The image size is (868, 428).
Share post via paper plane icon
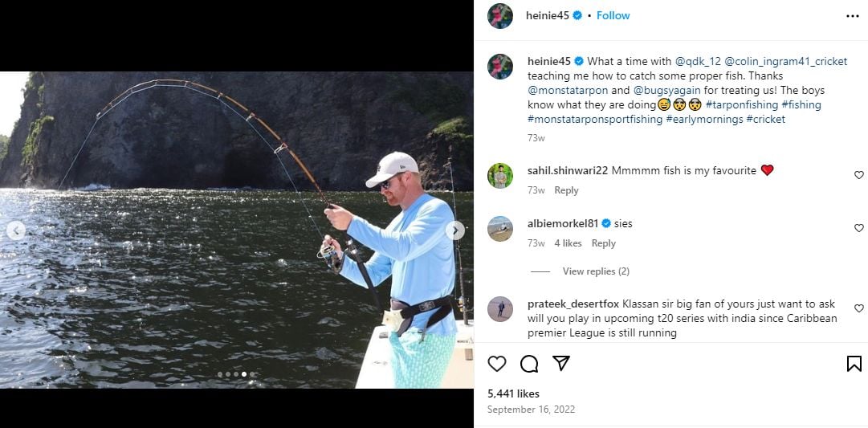click(x=561, y=364)
